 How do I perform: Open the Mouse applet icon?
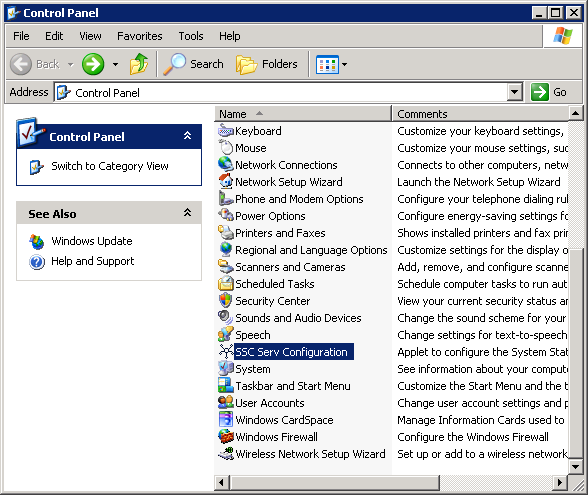click(x=226, y=148)
